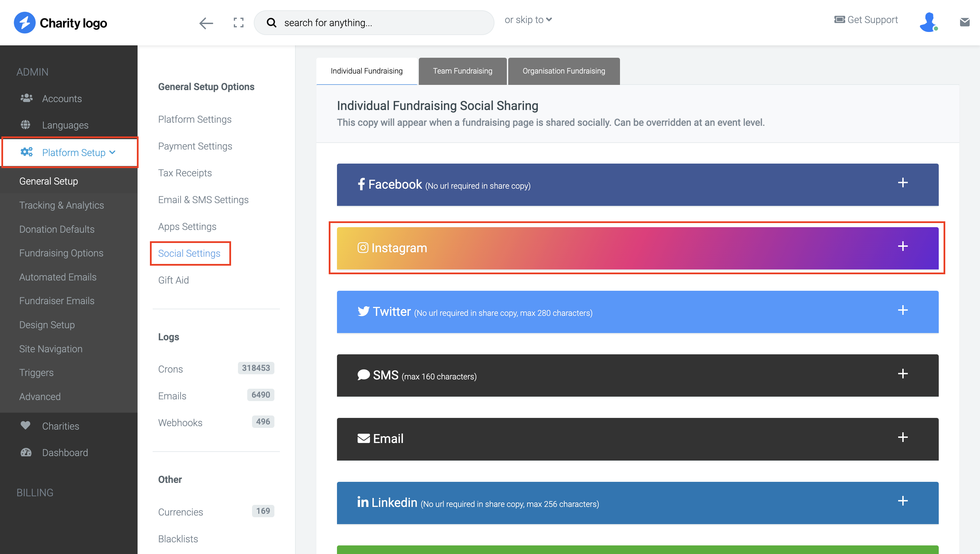Click the 6490 Emails count badge
Viewport: 980px width, 554px height.
(261, 395)
